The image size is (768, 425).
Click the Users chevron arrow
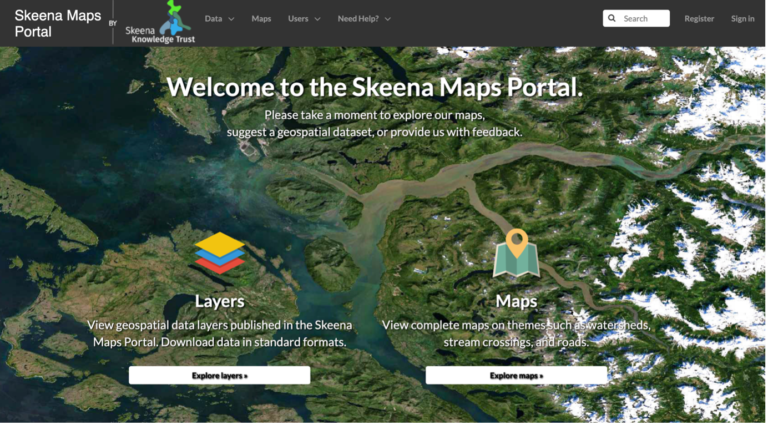(317, 19)
